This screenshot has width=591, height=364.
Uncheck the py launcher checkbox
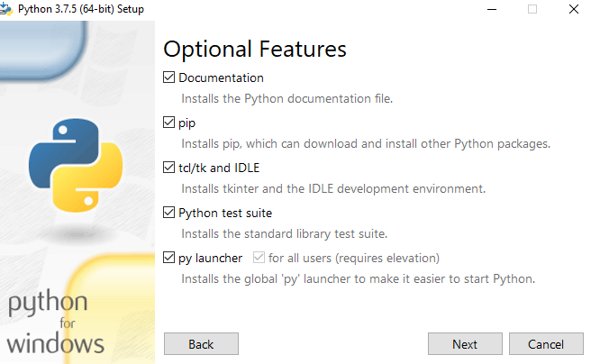tap(168, 258)
